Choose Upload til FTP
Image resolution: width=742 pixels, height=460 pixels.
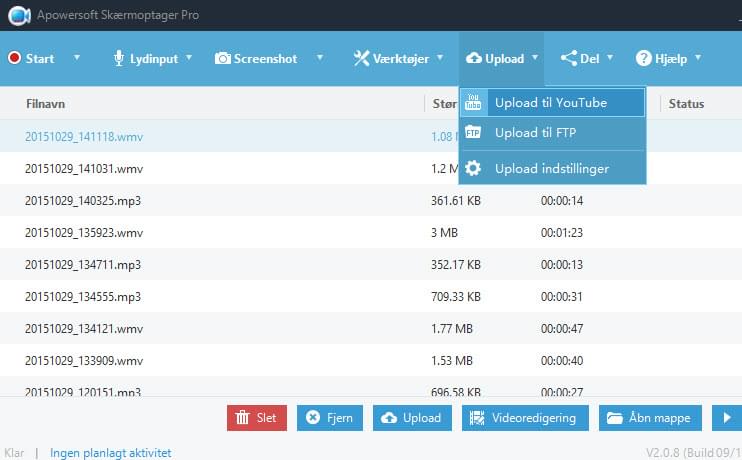(552, 133)
